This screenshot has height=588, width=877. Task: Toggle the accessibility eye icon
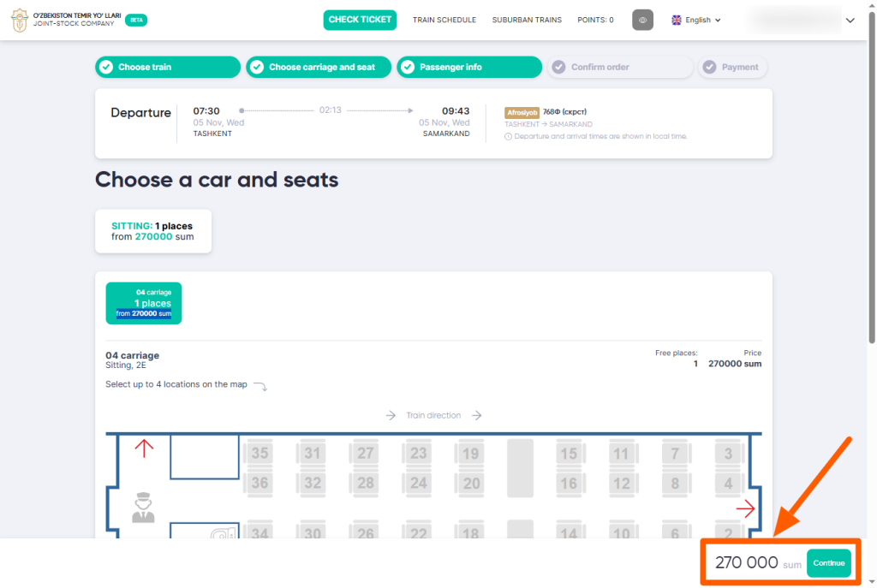pos(642,20)
